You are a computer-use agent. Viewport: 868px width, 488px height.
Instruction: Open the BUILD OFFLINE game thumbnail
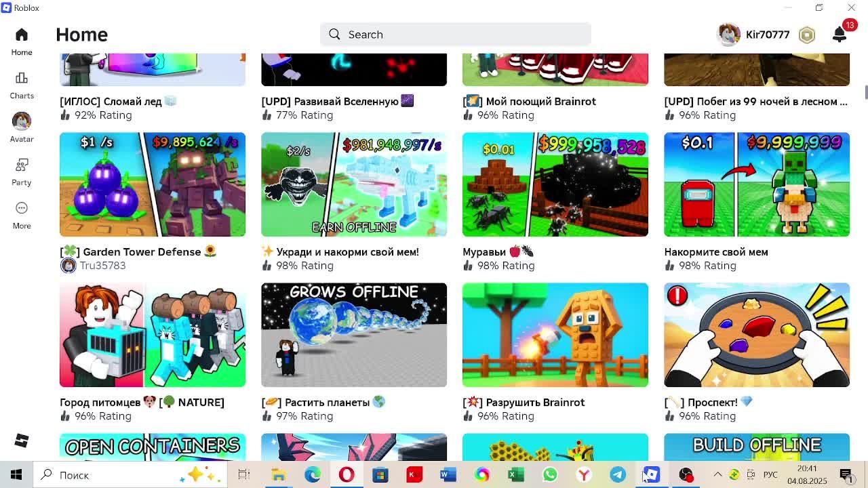(x=757, y=447)
